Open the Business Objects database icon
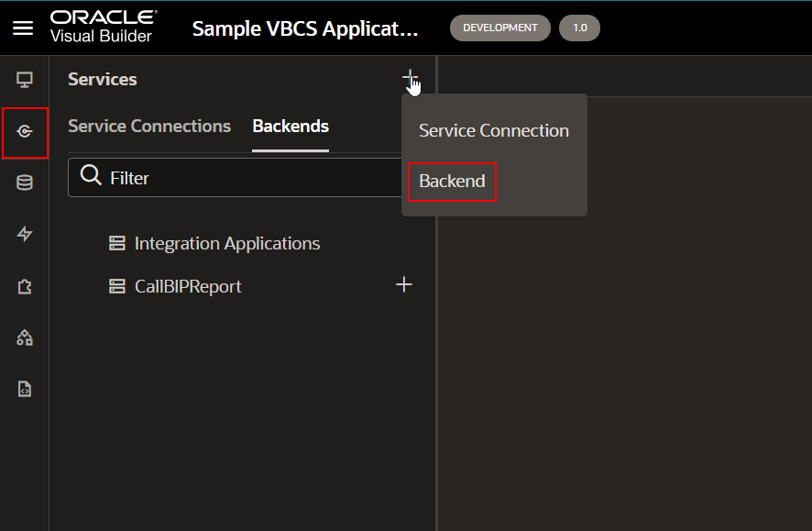812x531 pixels. click(x=25, y=183)
